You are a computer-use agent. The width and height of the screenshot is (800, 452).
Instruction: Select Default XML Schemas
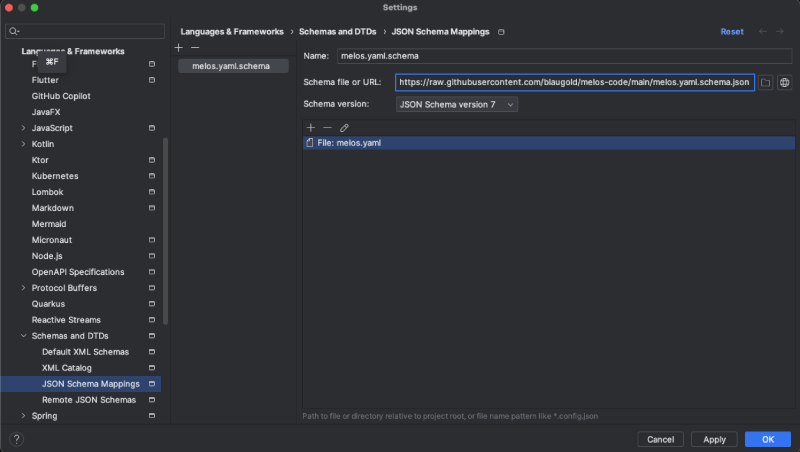pyautogui.click(x=85, y=352)
